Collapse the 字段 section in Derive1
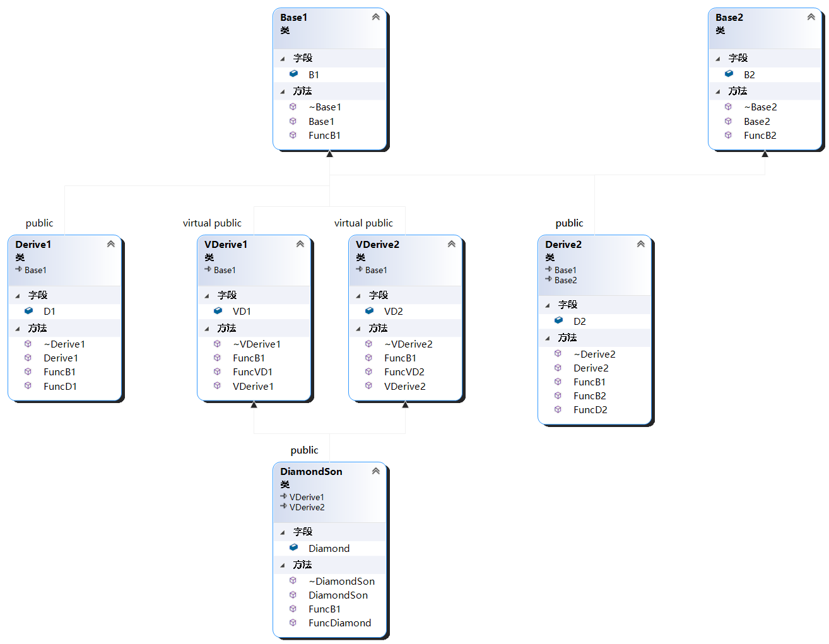This screenshot has height=644, width=829. 18,296
